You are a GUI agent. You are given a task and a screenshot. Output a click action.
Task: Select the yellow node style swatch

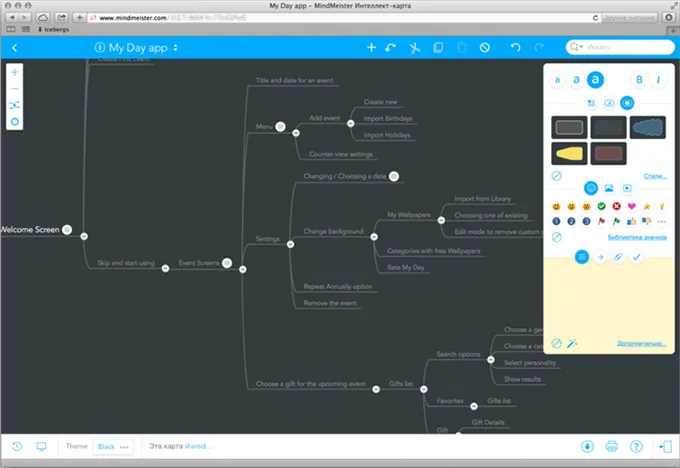[x=568, y=153]
